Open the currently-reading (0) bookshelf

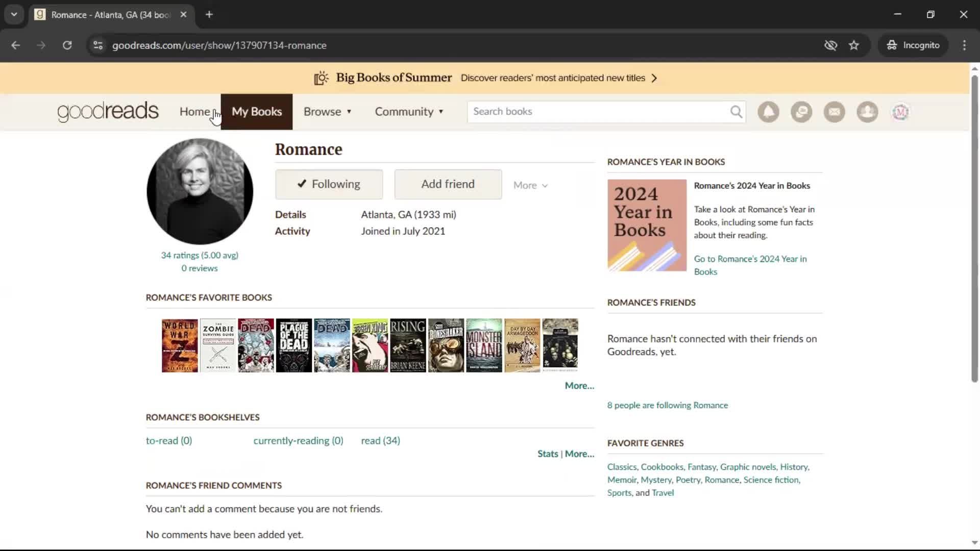tap(298, 441)
